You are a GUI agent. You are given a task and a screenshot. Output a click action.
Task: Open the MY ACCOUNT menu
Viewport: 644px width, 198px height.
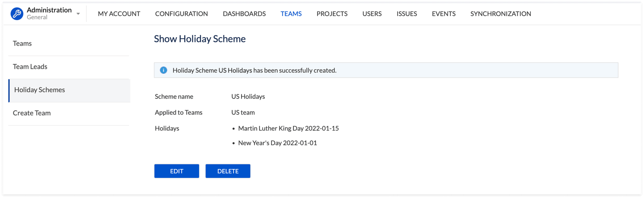coord(119,14)
